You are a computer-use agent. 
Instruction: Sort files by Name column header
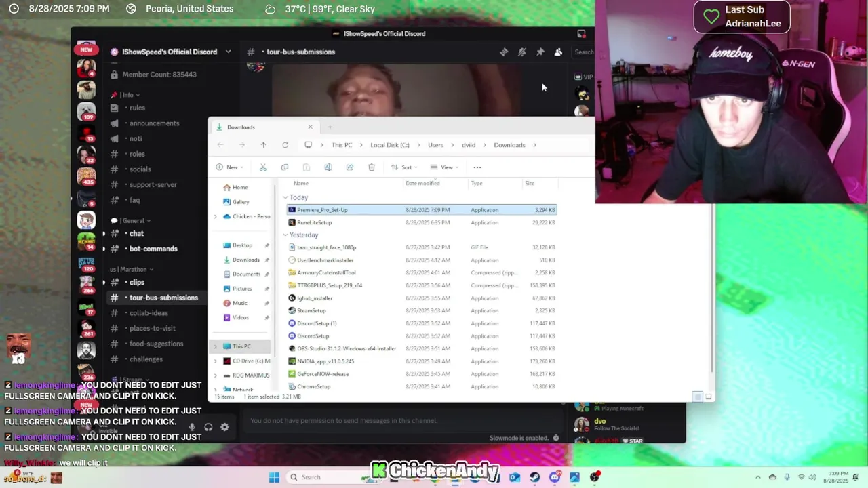click(x=301, y=183)
